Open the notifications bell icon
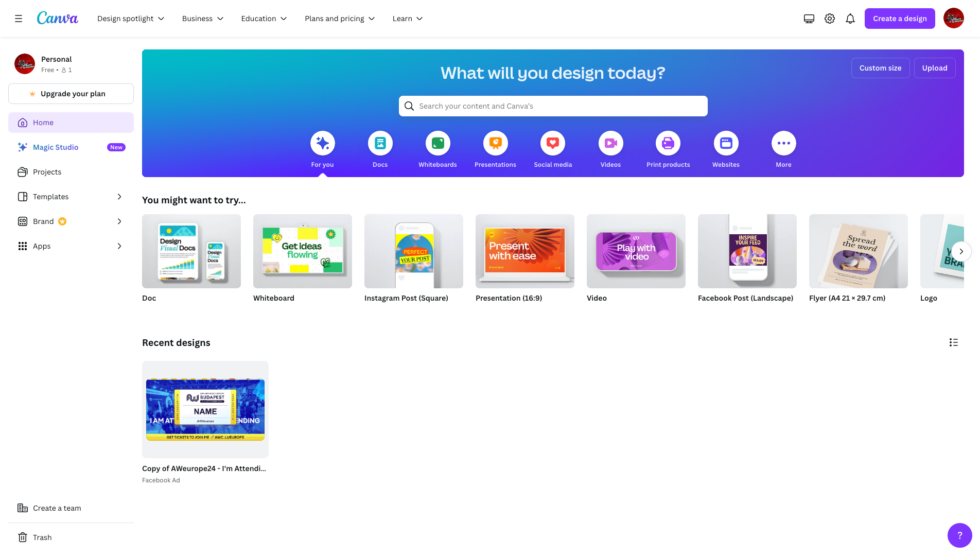 (x=850, y=19)
